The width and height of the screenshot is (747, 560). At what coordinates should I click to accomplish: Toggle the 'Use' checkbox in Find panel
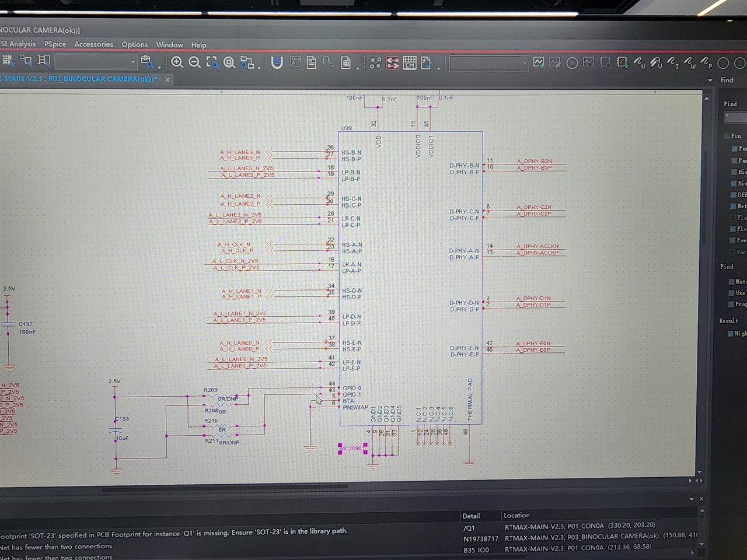(x=732, y=293)
